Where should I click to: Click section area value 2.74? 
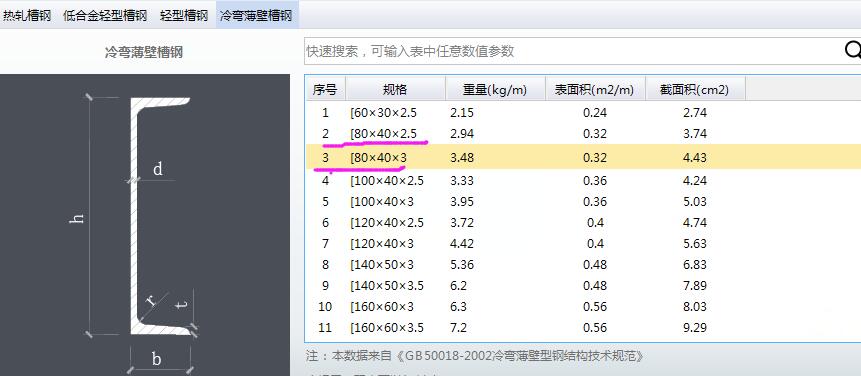click(x=695, y=113)
